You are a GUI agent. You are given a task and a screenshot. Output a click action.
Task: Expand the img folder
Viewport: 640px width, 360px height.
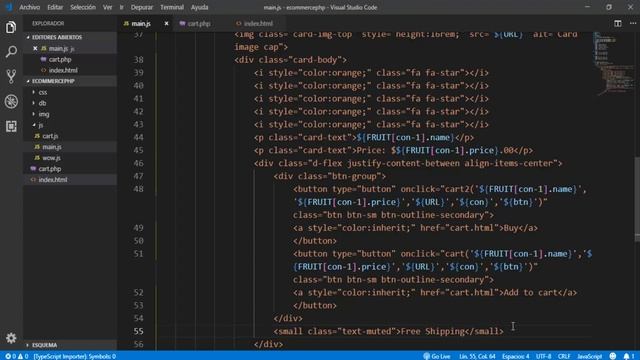44,114
